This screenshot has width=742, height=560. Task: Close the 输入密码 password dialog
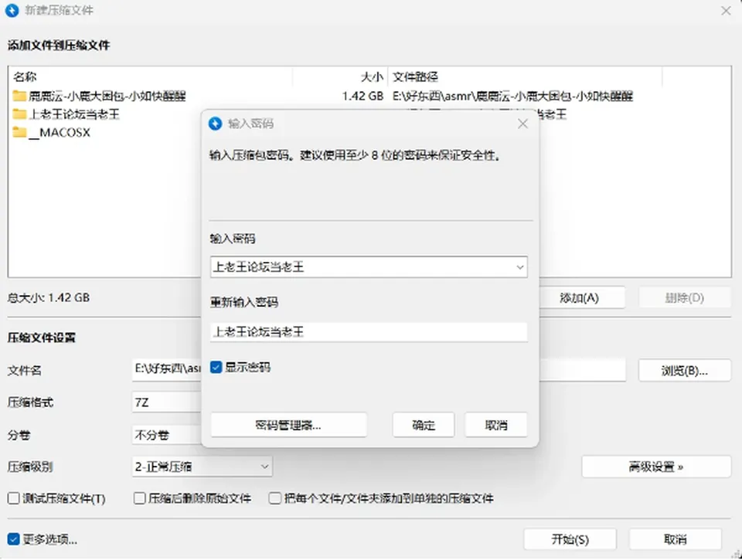523,124
